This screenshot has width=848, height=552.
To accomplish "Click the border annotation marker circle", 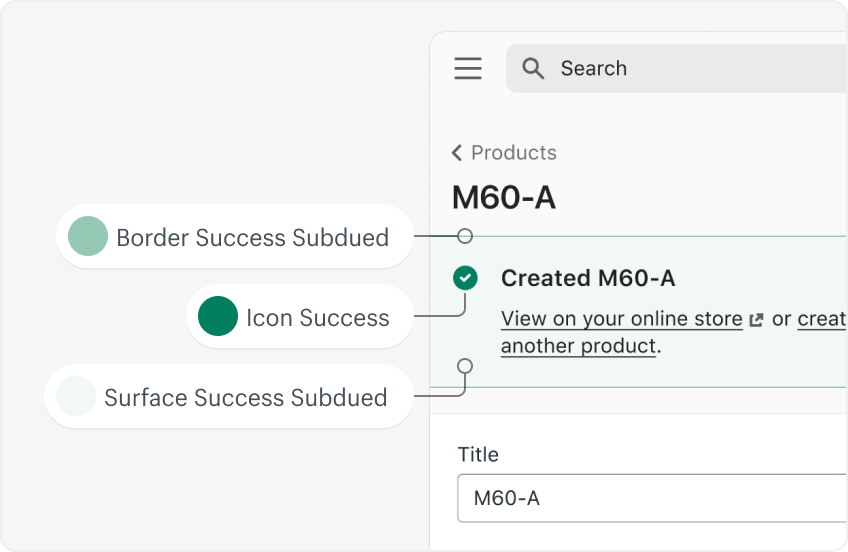I will point(465,236).
